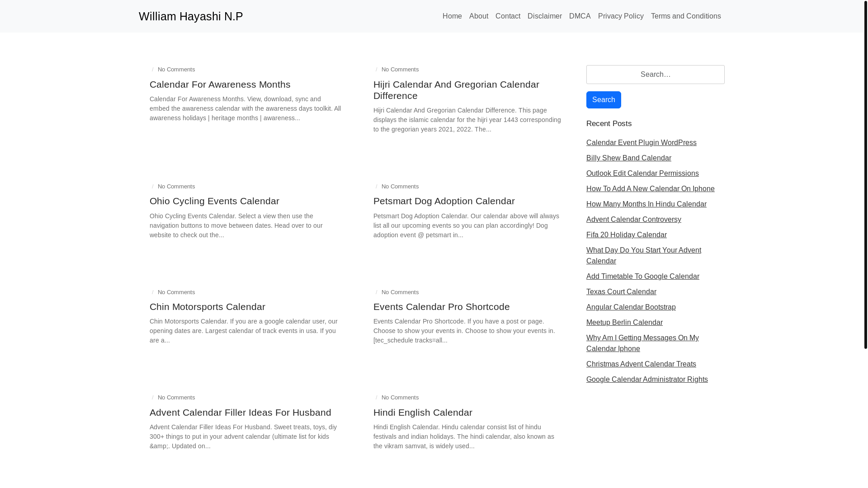Screen dimensions: 868x488
Task: Open recent post Christmas Advent Calendar Treats
Action: point(641,364)
